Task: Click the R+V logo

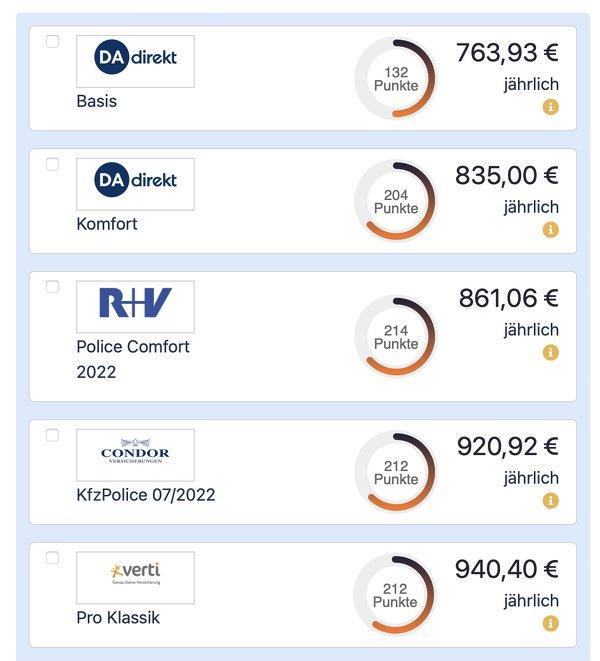Action: tap(135, 307)
